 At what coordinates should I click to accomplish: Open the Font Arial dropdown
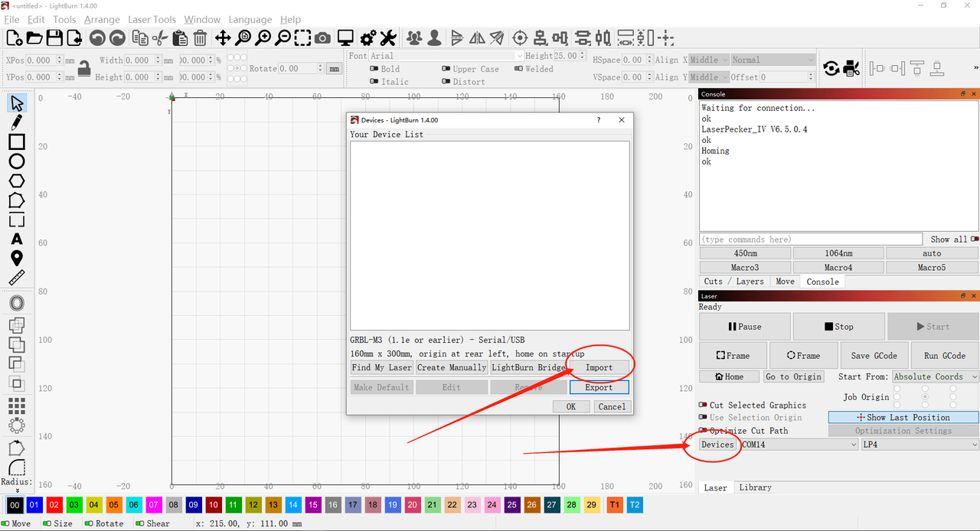pyautogui.click(x=447, y=56)
